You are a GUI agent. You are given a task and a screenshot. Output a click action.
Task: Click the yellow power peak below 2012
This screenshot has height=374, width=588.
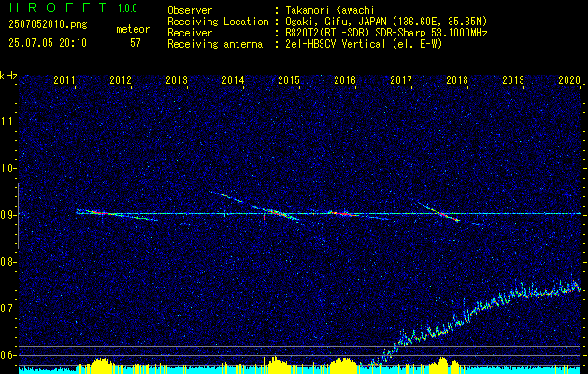(100, 365)
